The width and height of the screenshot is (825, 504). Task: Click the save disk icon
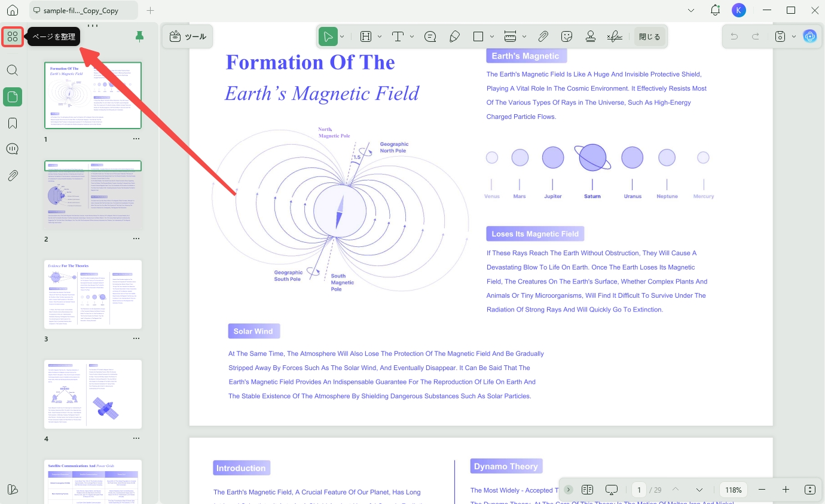click(x=780, y=36)
